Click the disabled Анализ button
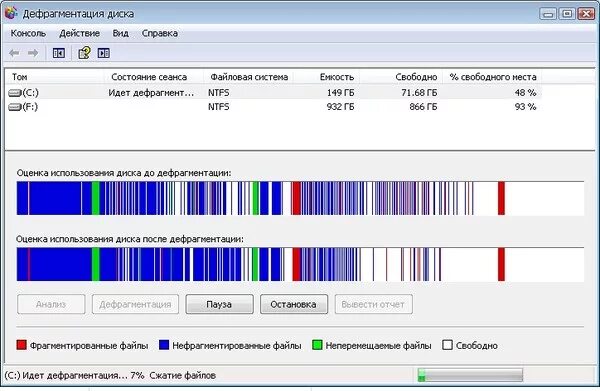This screenshot has height=391, width=600. click(x=51, y=304)
